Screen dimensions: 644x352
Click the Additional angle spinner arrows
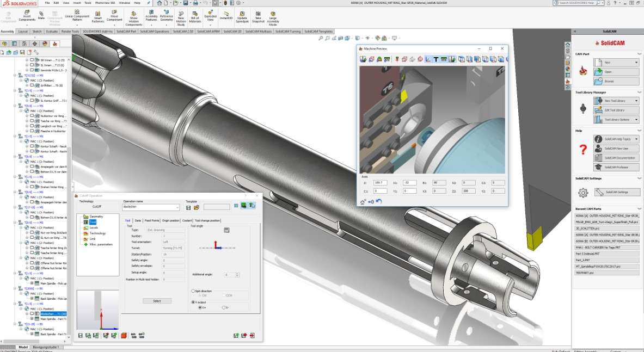237,274
